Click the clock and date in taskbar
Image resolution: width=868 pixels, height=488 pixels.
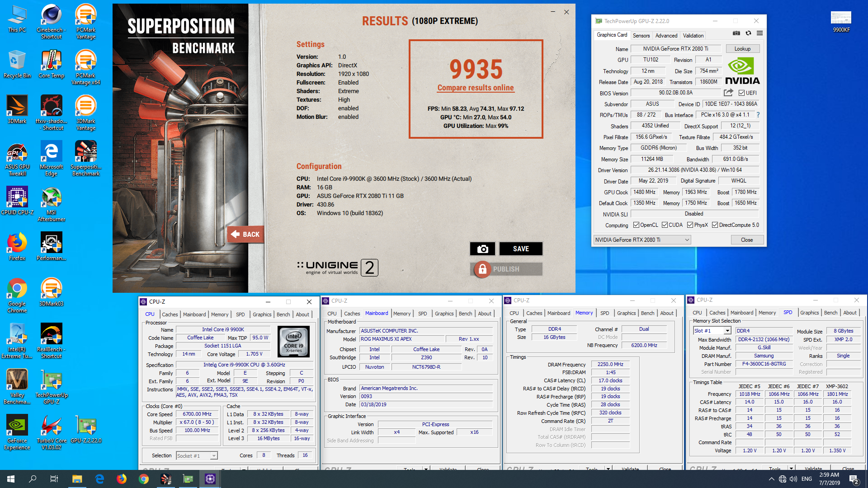point(829,479)
